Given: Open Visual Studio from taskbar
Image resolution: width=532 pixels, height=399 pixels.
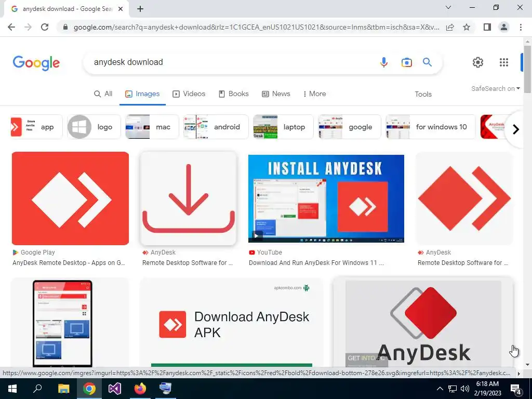Looking at the screenshot, I should (115, 389).
